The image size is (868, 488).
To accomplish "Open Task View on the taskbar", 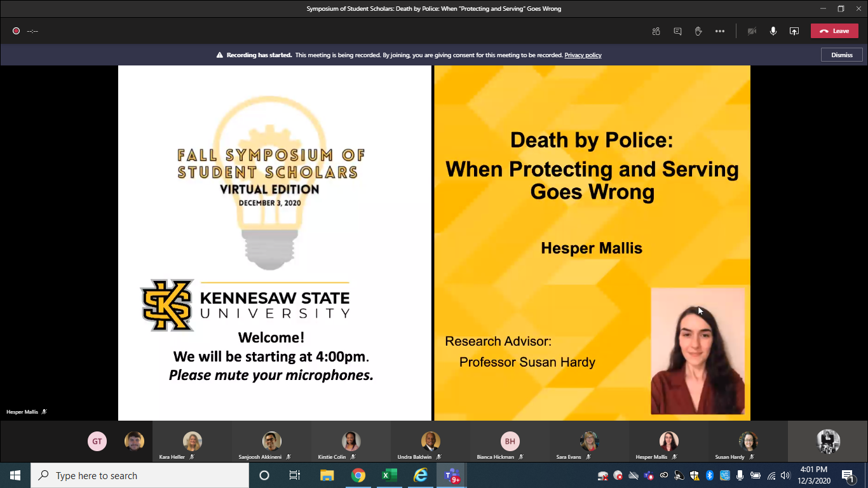I will 295,475.
